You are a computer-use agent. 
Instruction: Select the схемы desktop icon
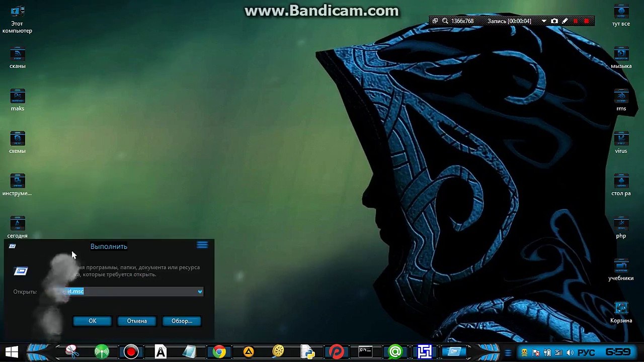pos(17,143)
